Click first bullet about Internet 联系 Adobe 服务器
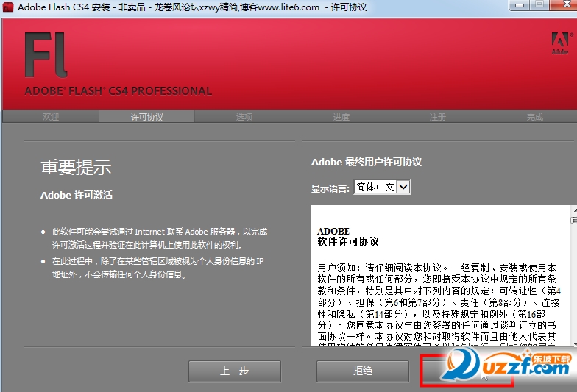This screenshot has width=577, height=392. (159, 238)
